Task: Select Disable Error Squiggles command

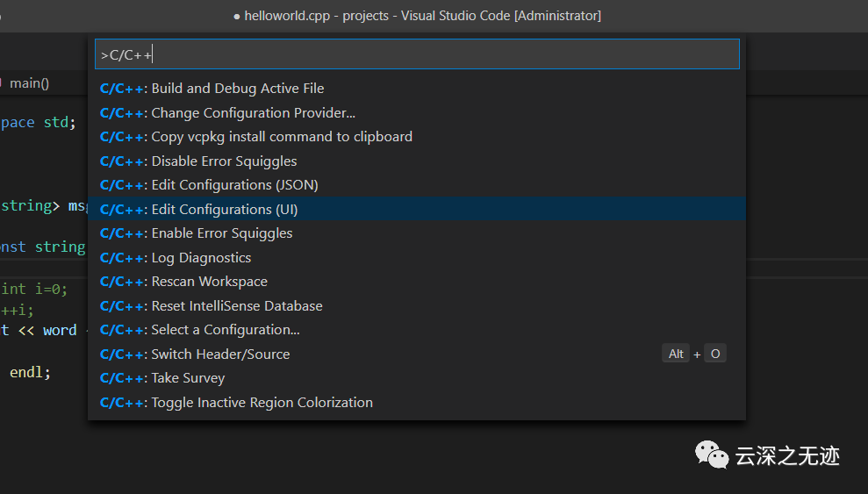Action: [x=417, y=161]
